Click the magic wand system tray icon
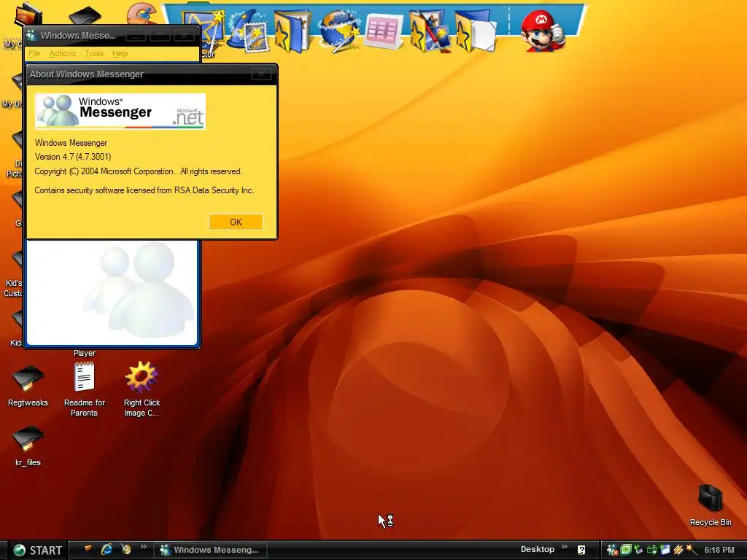Screen dimensions: 747x560 tap(691, 550)
